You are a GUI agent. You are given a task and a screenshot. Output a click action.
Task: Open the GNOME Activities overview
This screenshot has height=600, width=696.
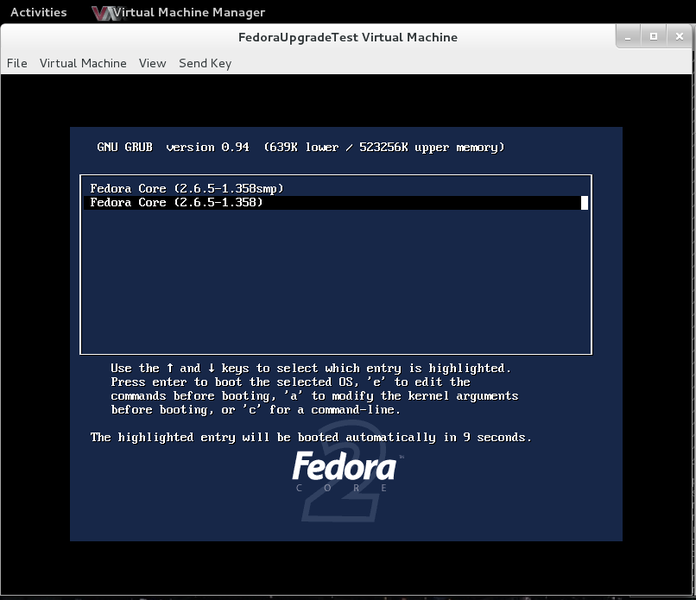pyautogui.click(x=38, y=13)
